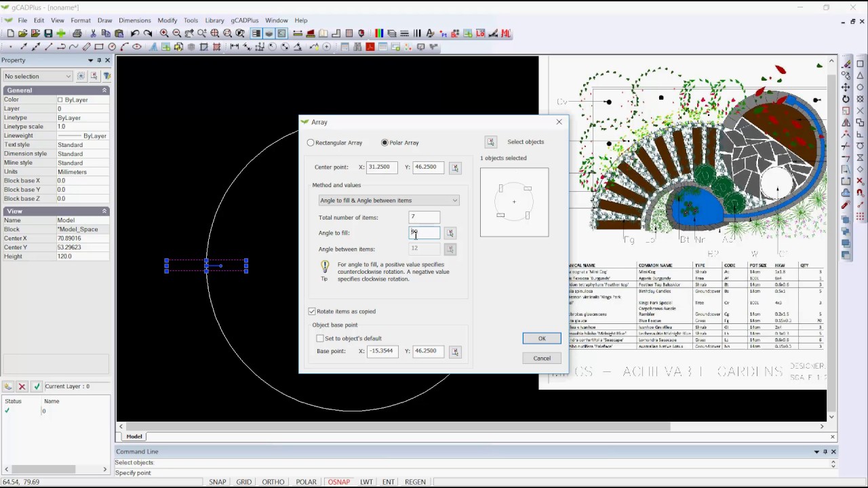
Task: Click pick center point icon
Action: (x=455, y=167)
